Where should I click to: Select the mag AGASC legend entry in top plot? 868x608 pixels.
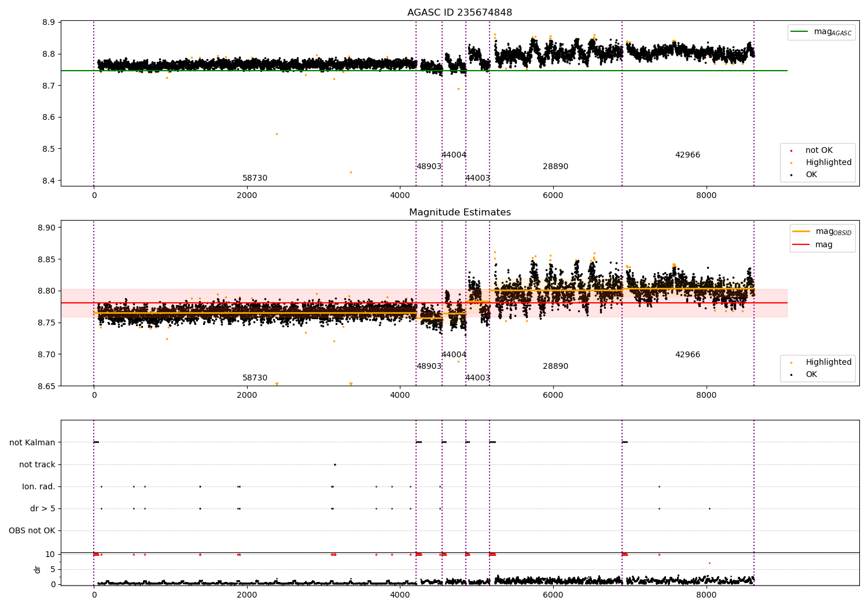[x=821, y=32]
